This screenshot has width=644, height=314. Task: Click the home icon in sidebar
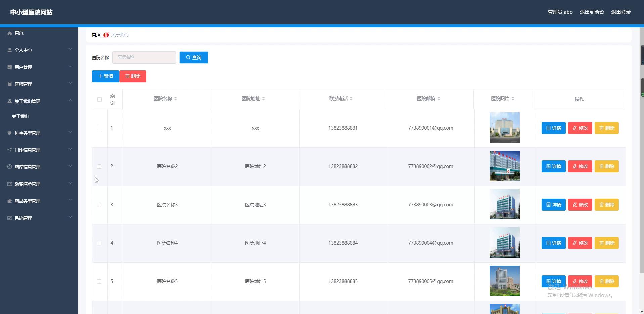click(9, 33)
